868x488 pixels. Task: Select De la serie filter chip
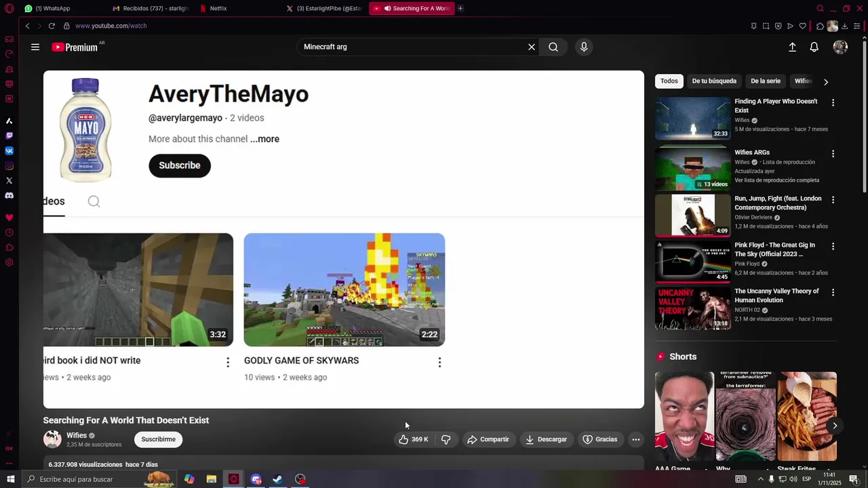point(766,81)
